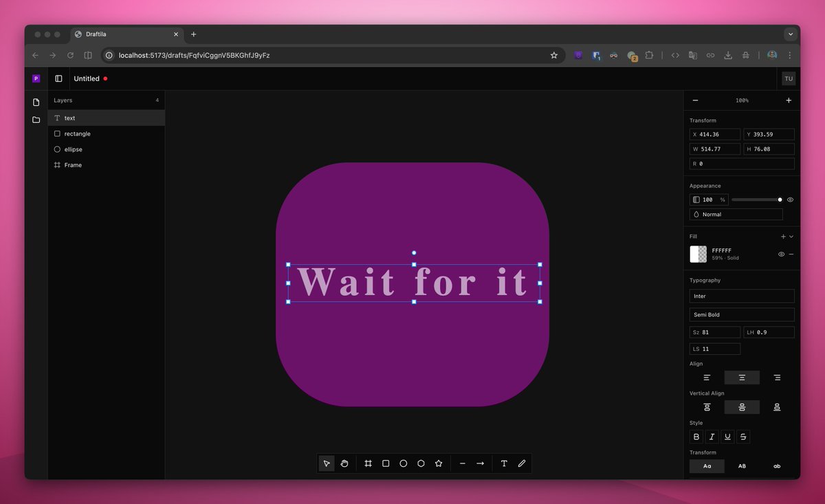Select the Hand pan tool
The image size is (825, 504).
pos(344,463)
